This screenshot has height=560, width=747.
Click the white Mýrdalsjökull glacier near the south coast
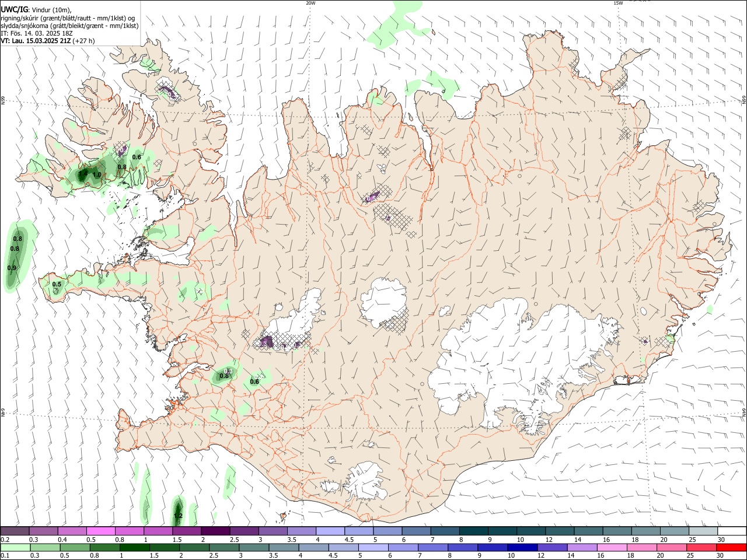(365, 481)
